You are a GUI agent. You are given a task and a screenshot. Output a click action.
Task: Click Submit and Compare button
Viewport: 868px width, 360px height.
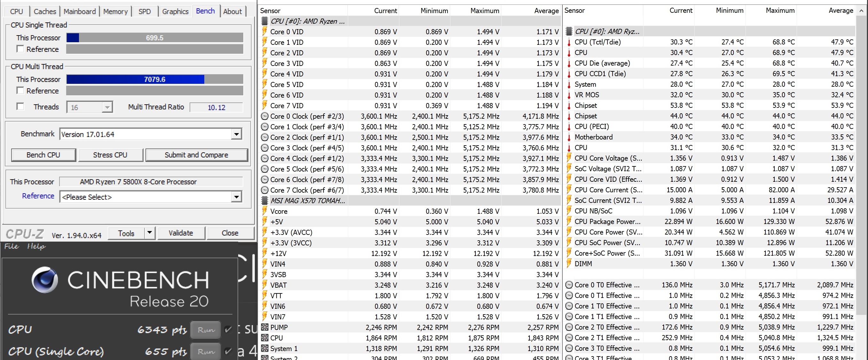point(196,155)
